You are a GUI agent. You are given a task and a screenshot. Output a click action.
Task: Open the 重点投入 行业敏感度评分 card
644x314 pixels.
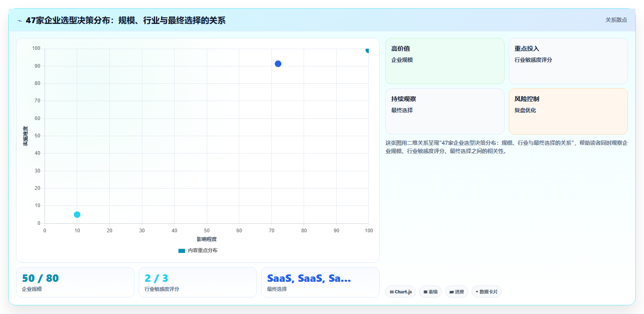point(568,61)
